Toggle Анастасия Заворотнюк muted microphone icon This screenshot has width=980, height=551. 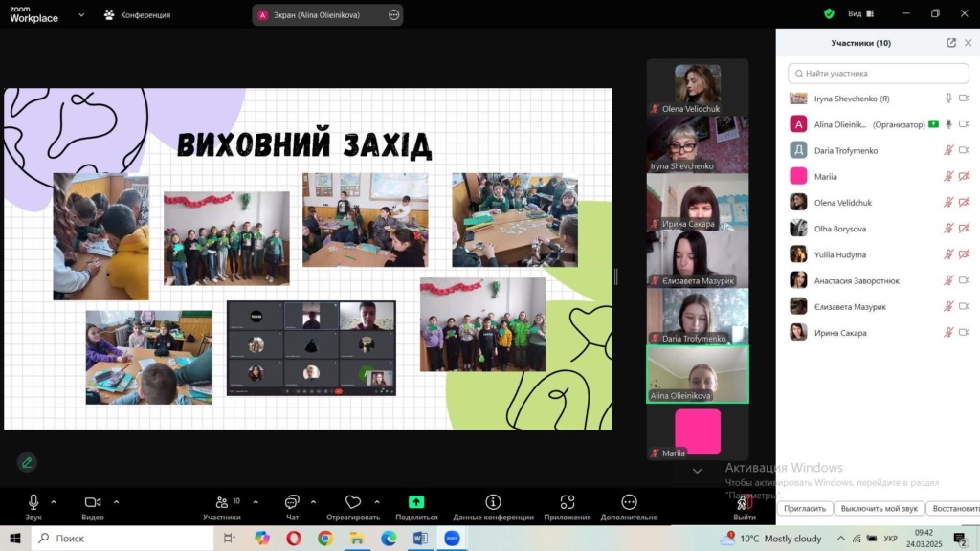click(x=948, y=280)
